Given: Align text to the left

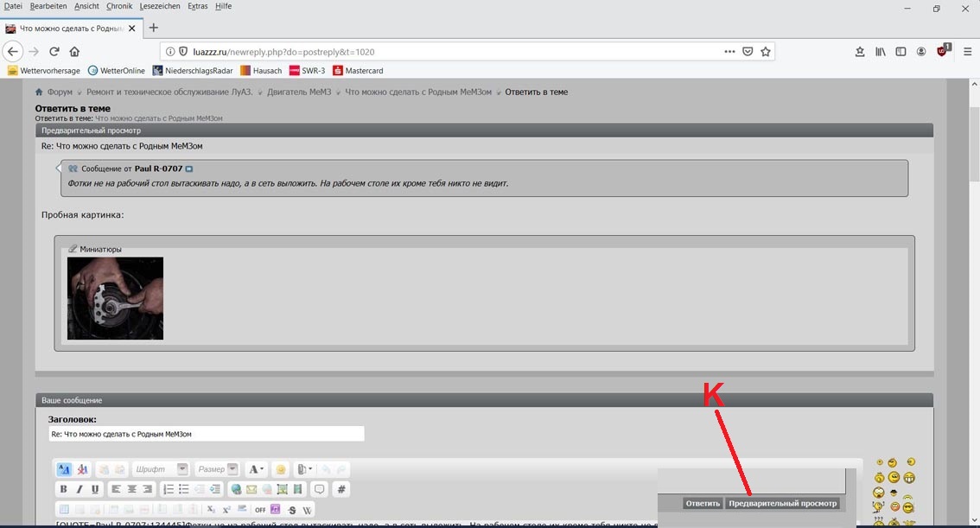Looking at the screenshot, I should tap(117, 489).
